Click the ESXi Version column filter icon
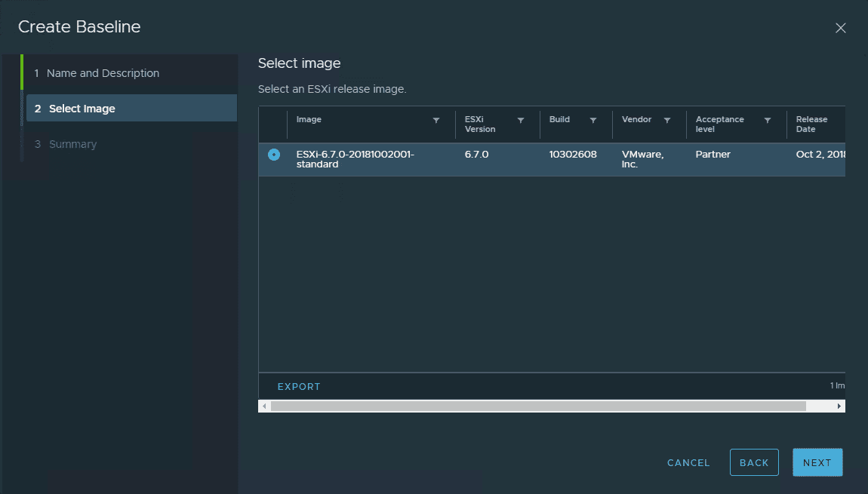Viewport: 868px width, 494px height. point(521,121)
